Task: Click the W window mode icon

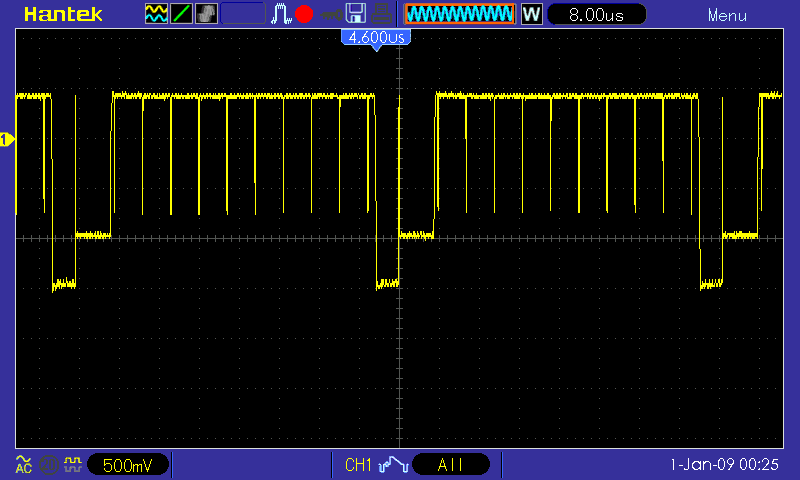Action: (531, 14)
